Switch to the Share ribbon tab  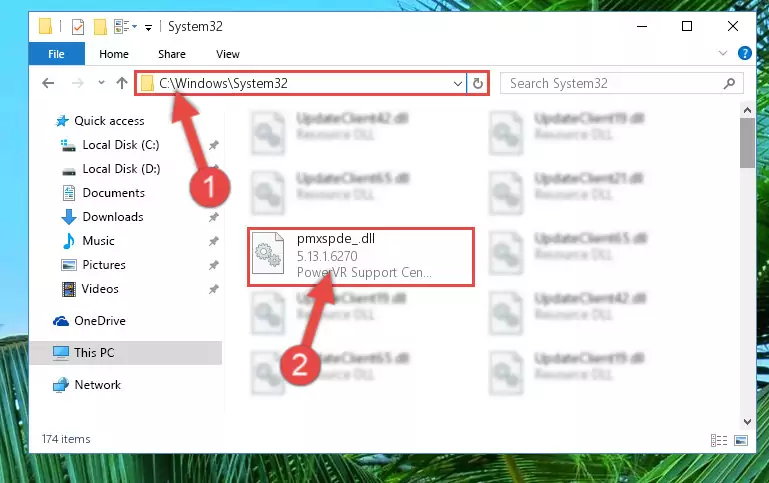pos(172,54)
